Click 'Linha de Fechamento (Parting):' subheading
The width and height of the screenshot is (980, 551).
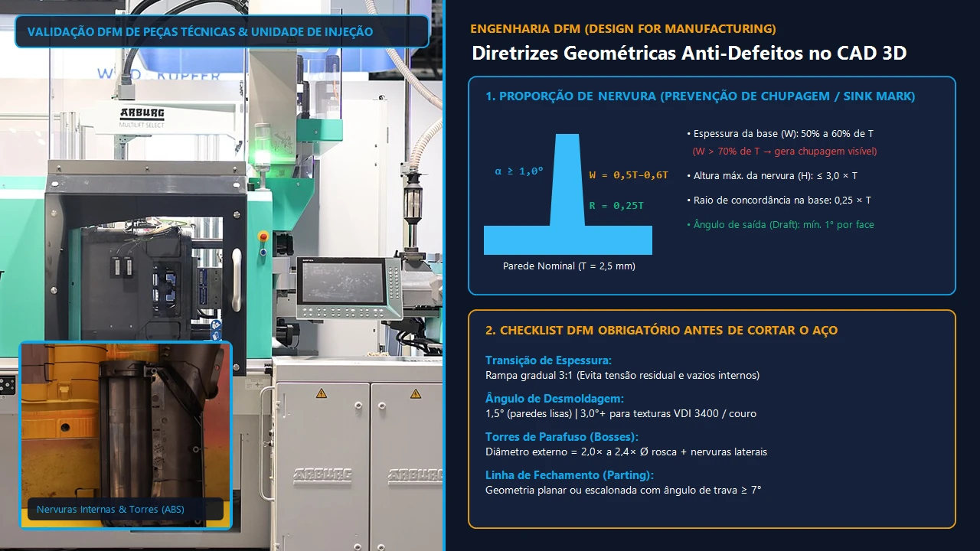[x=569, y=475]
